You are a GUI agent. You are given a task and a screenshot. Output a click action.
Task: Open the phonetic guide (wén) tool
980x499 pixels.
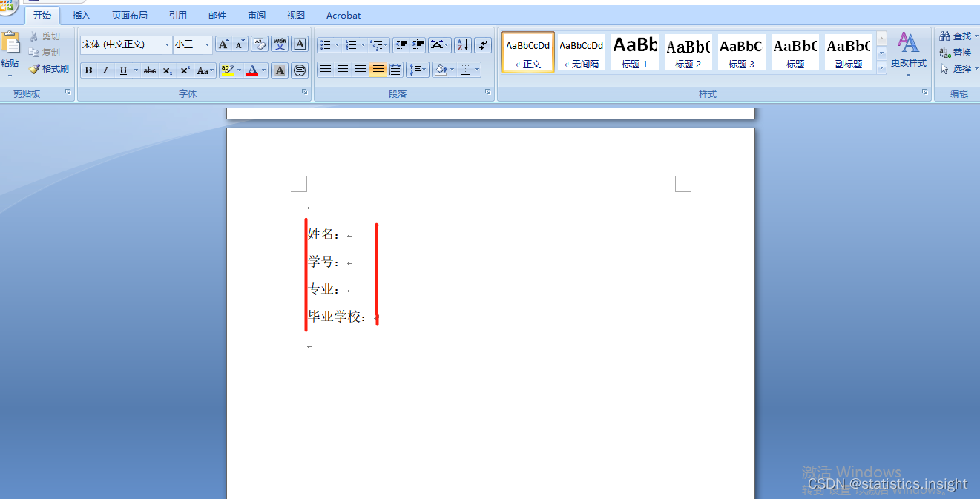tap(280, 44)
